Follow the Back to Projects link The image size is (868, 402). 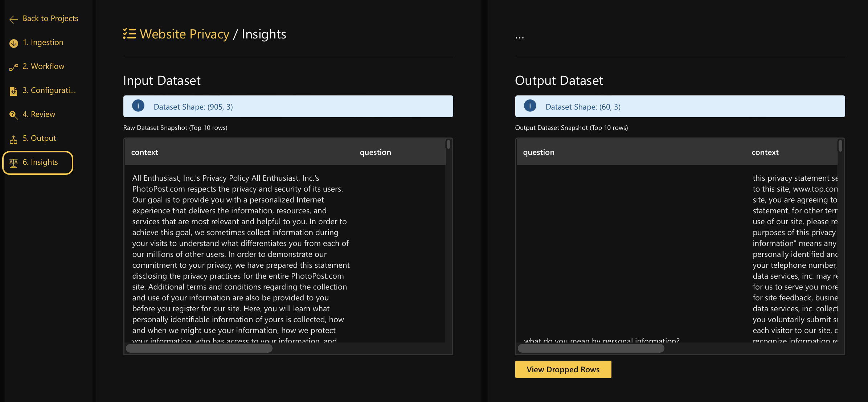pos(50,19)
